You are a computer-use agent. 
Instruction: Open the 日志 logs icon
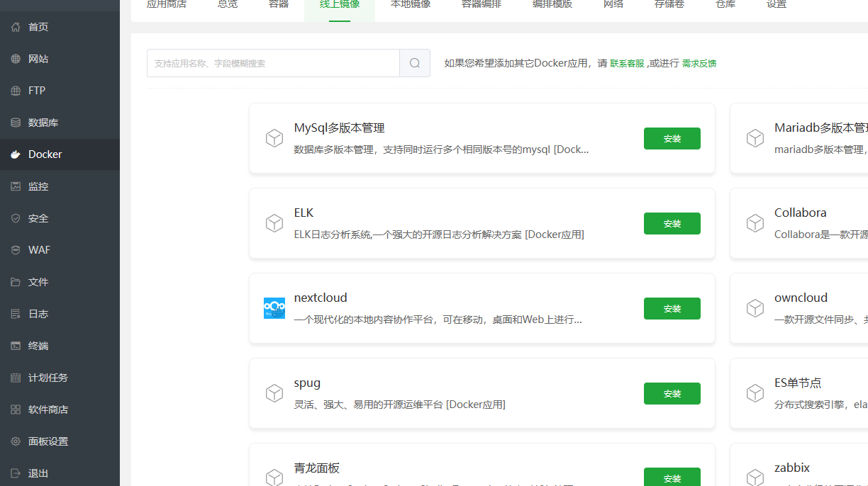point(16,314)
